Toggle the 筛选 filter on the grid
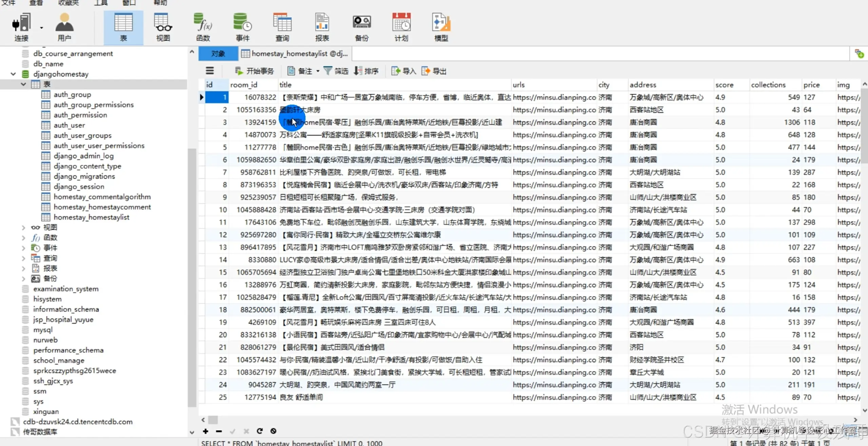The height and width of the screenshot is (446, 868). [336, 71]
